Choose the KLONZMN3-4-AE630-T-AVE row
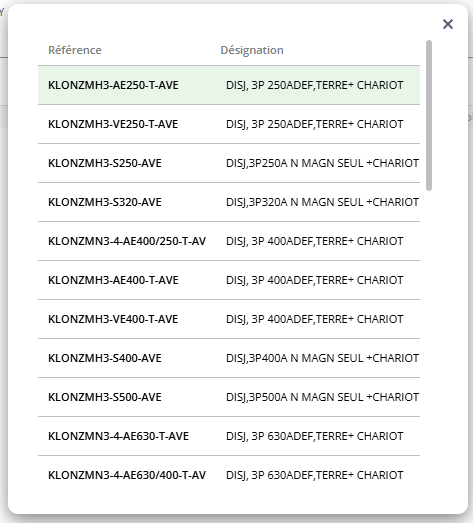This screenshot has height=523, width=473. click(229, 436)
